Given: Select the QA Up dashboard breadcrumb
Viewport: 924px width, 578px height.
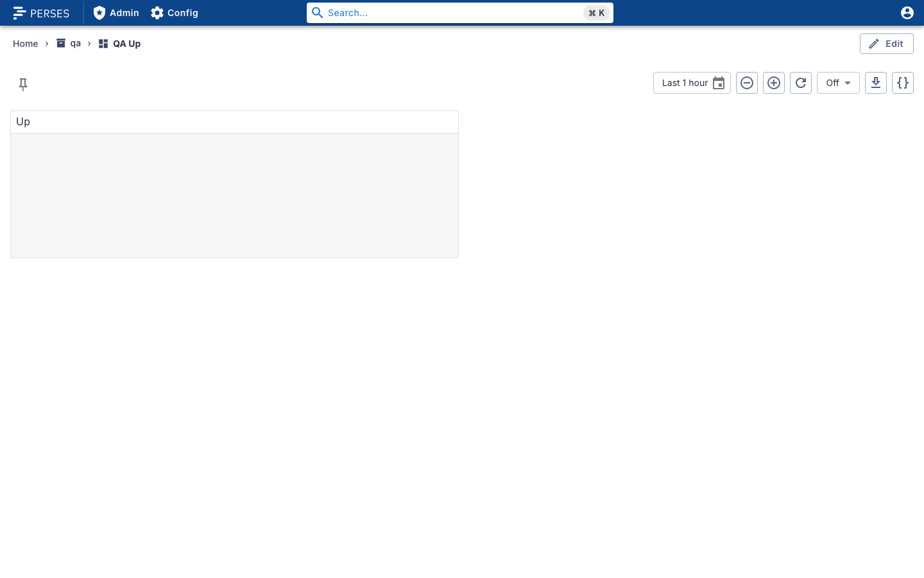Looking at the screenshot, I should [x=120, y=44].
